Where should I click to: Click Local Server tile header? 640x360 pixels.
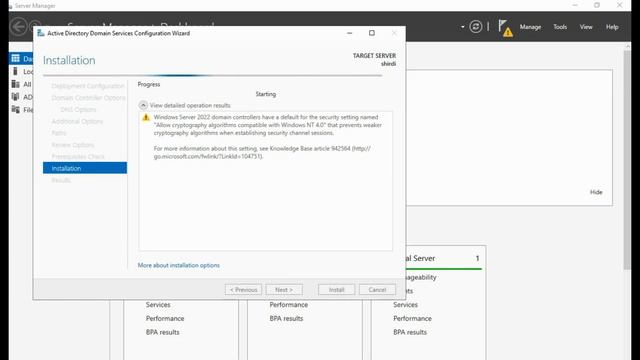[442, 258]
